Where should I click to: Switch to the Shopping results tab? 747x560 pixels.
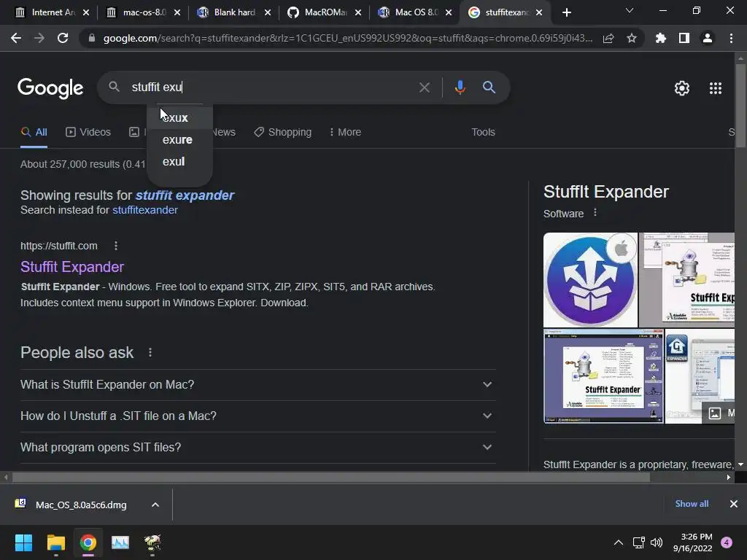point(282,133)
